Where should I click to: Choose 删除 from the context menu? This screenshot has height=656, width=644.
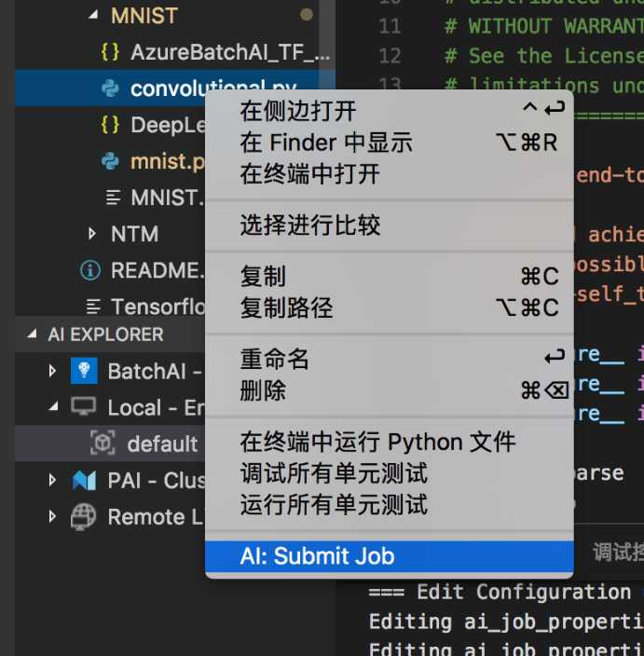point(390,390)
